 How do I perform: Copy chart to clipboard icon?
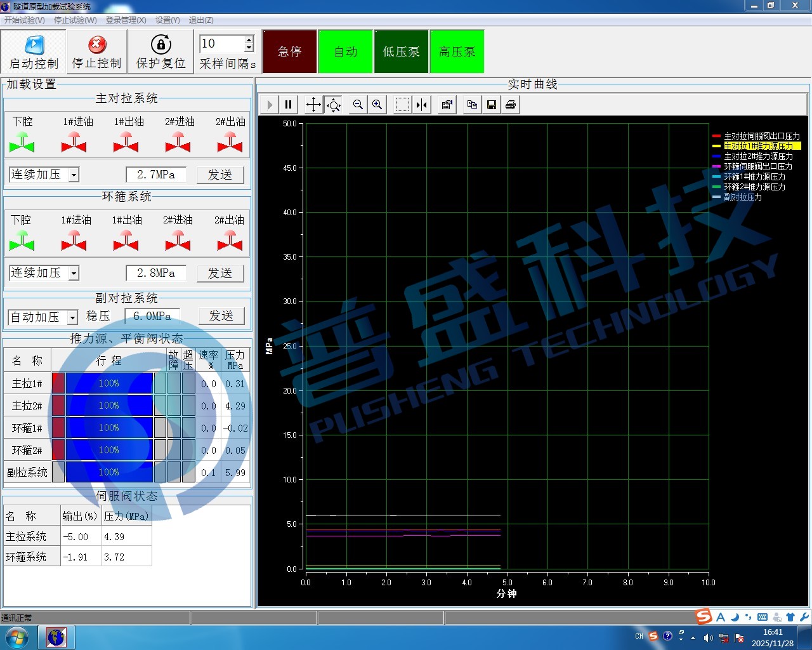click(x=472, y=105)
